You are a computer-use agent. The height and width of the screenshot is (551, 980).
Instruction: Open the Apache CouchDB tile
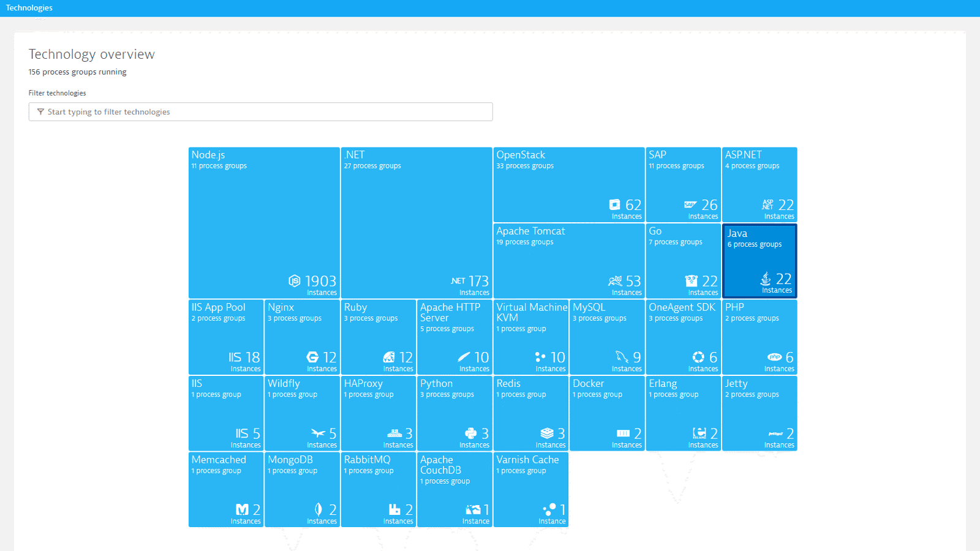tap(454, 489)
